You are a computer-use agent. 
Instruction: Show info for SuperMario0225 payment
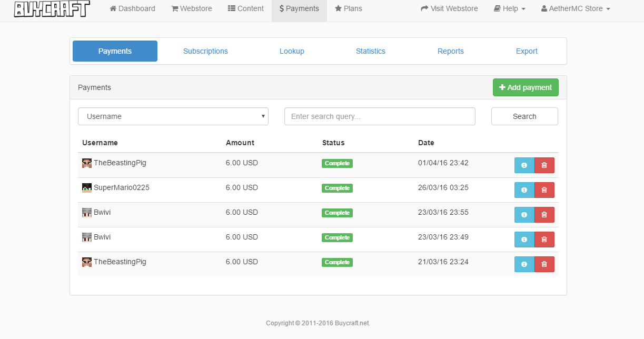pyautogui.click(x=524, y=190)
